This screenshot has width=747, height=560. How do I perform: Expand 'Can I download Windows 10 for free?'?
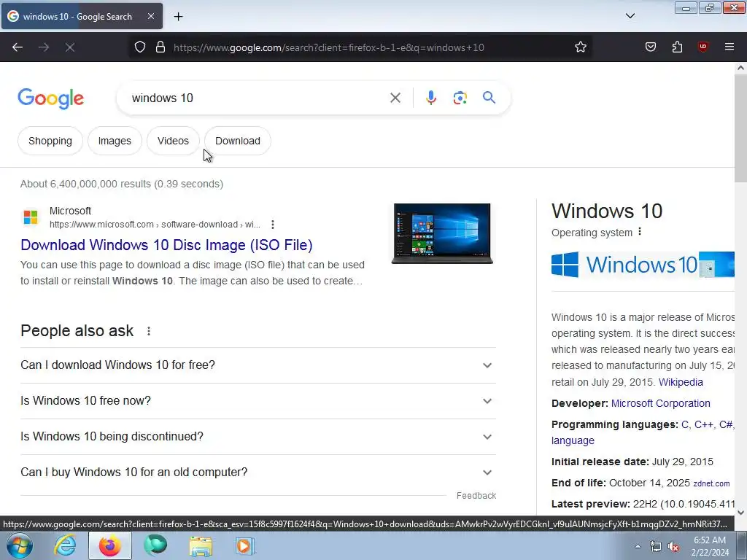tap(258, 365)
